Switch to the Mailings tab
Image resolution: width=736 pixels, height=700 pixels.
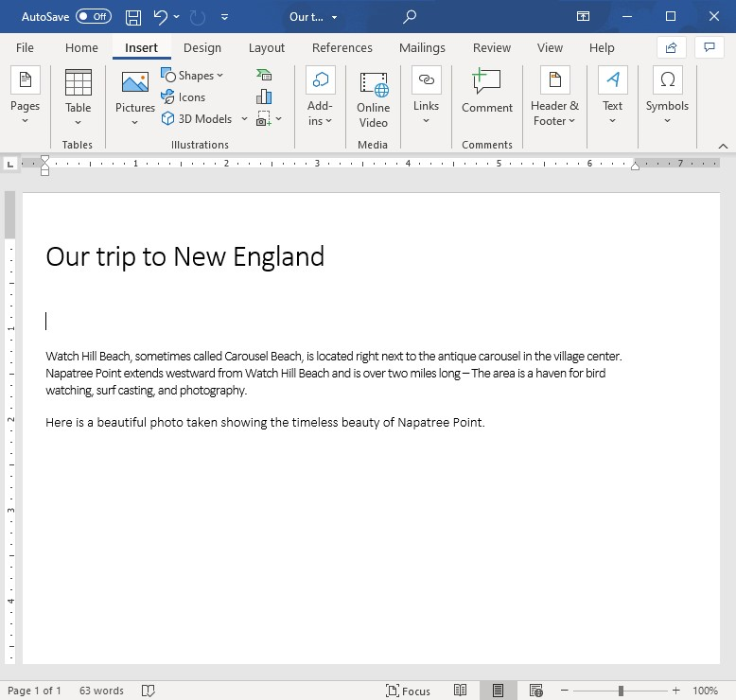point(422,48)
